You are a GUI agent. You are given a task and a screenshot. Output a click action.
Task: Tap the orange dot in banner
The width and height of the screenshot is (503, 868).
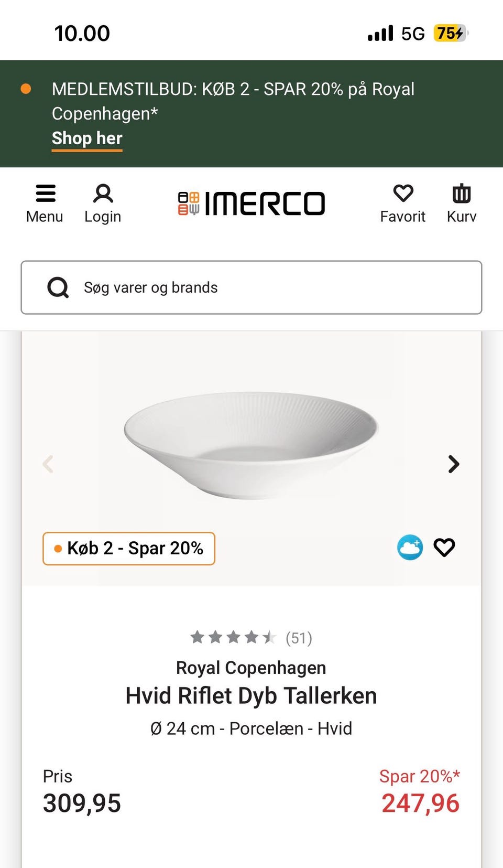point(26,89)
